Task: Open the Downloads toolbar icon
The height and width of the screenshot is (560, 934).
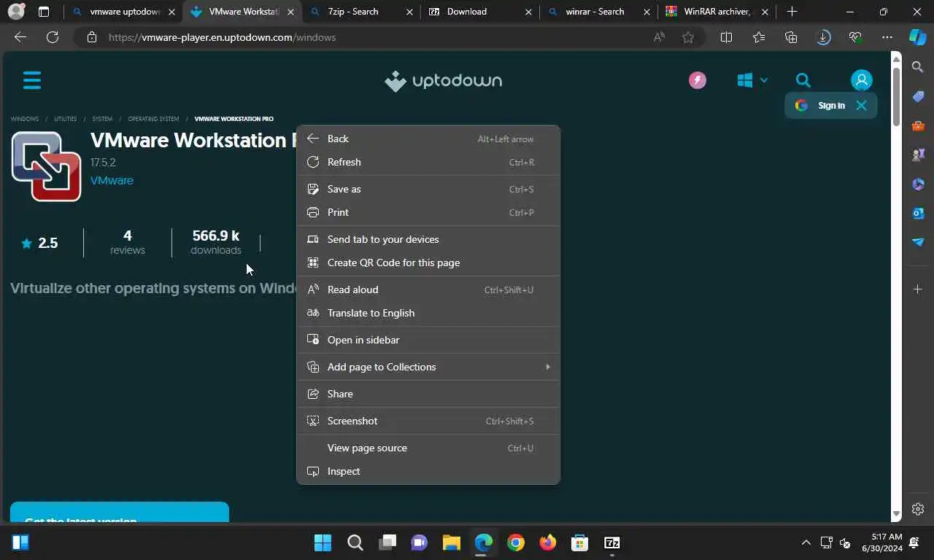Action: (824, 37)
